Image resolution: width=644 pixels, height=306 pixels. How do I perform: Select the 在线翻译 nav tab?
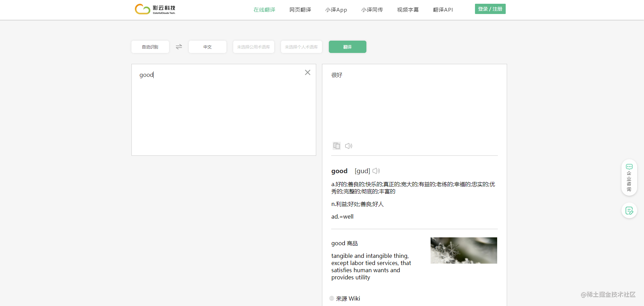[264, 10]
